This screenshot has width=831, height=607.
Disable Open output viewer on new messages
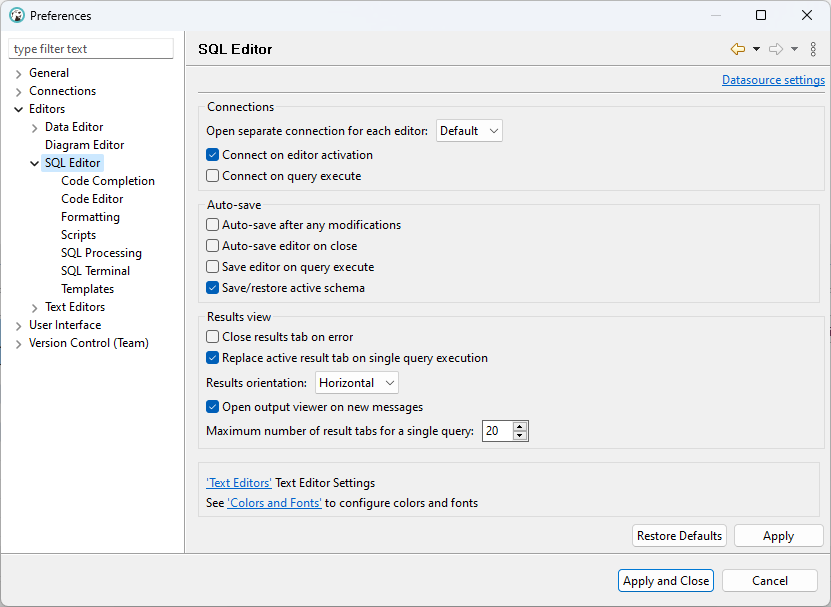pos(210,407)
